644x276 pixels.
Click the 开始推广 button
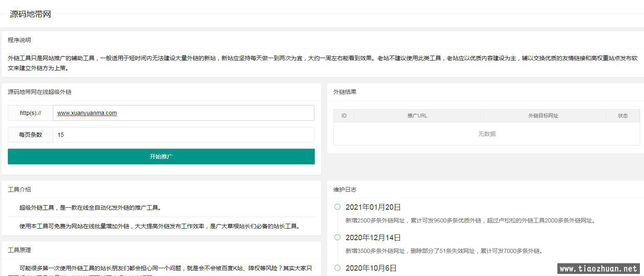tap(161, 157)
